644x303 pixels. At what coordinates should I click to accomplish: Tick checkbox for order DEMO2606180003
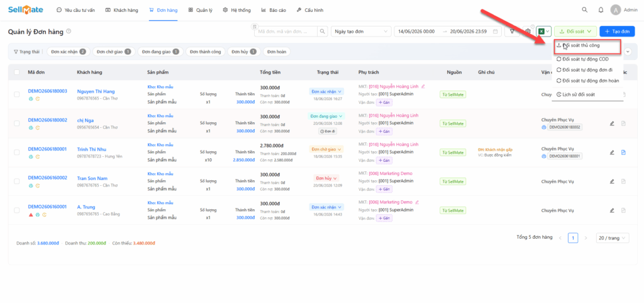pyautogui.click(x=17, y=94)
